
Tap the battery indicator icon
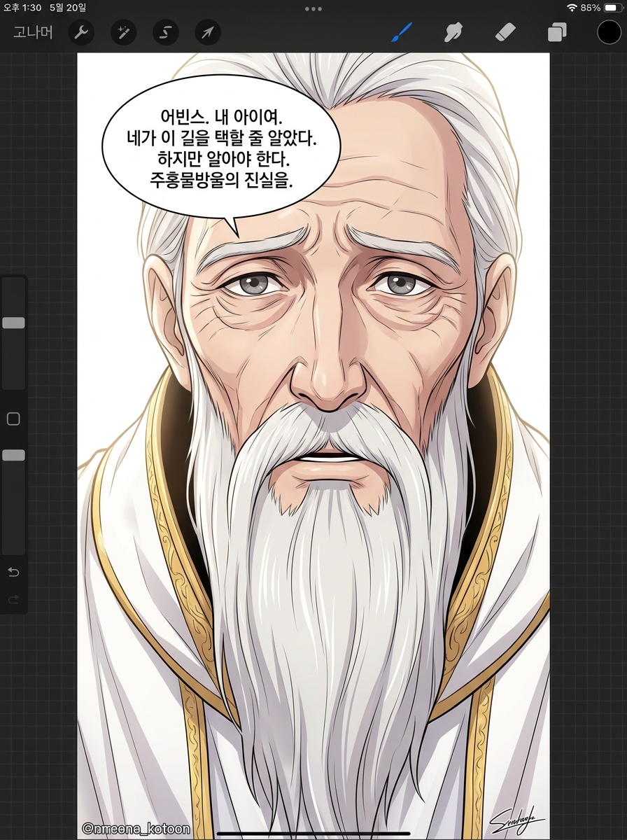(613, 8)
